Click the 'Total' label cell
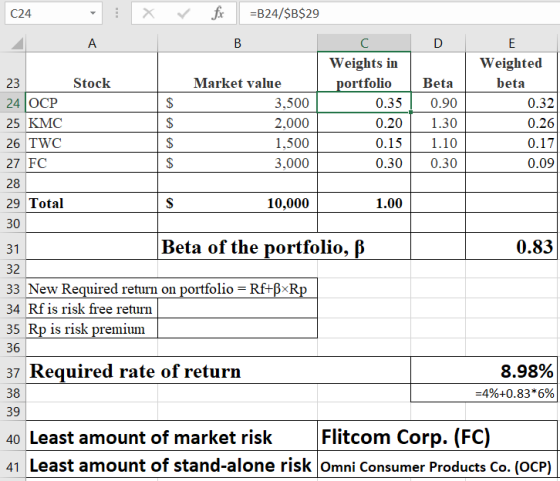This screenshot has height=481, width=560. click(x=92, y=203)
